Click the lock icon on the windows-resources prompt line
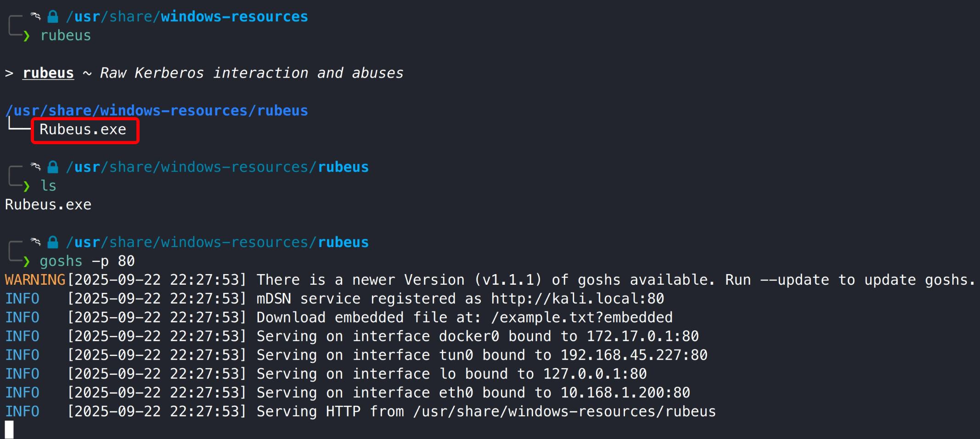 point(53,17)
